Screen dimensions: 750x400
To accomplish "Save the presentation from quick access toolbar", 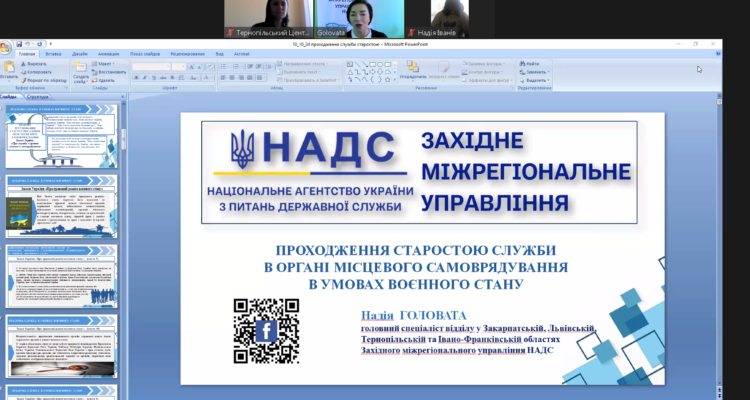I will point(19,44).
